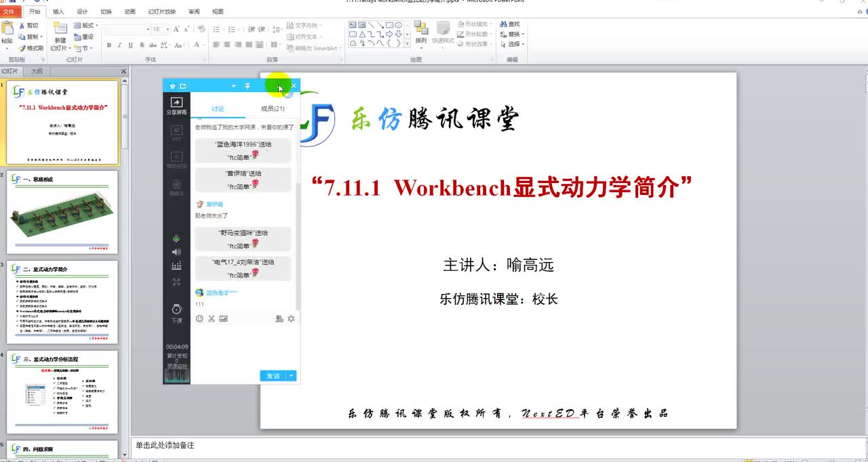
Task: Open the Send button dropdown arrow
Action: [x=292, y=376]
